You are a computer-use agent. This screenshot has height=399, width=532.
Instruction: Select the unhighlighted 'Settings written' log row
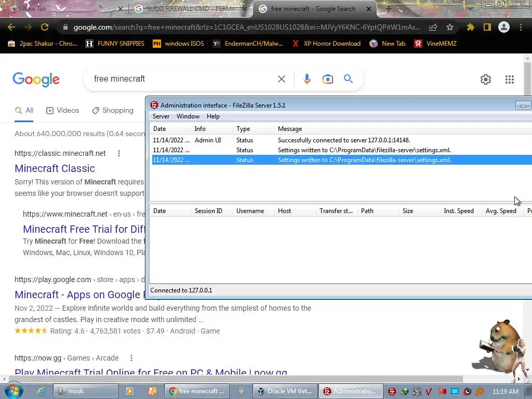(x=342, y=150)
